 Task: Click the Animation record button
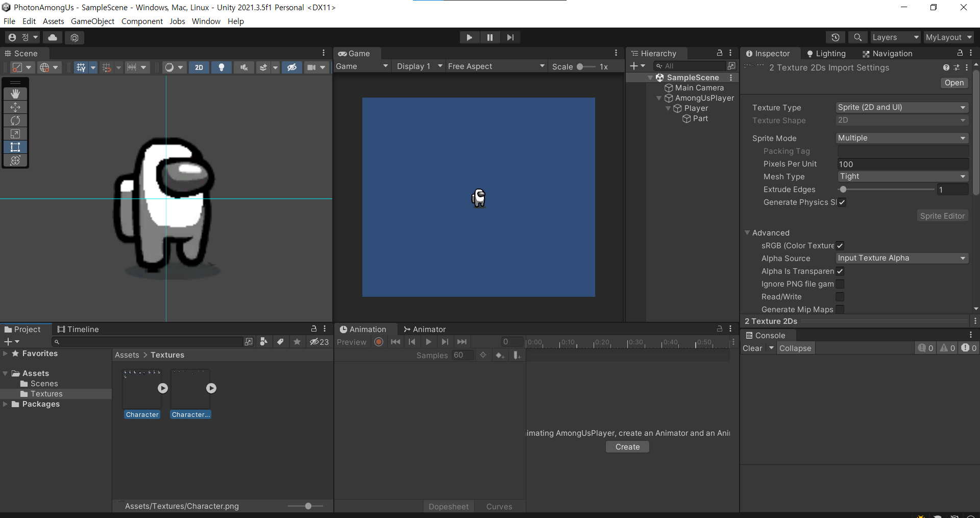pyautogui.click(x=379, y=342)
